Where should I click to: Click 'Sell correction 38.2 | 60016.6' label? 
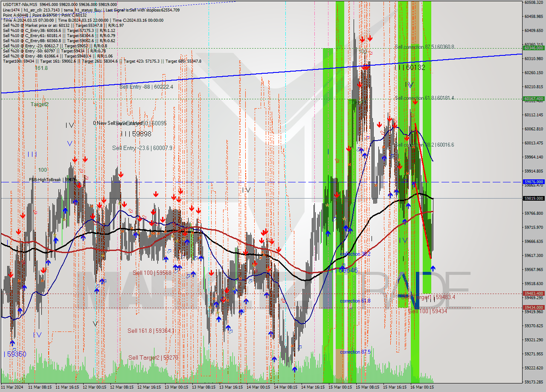[x=424, y=145]
